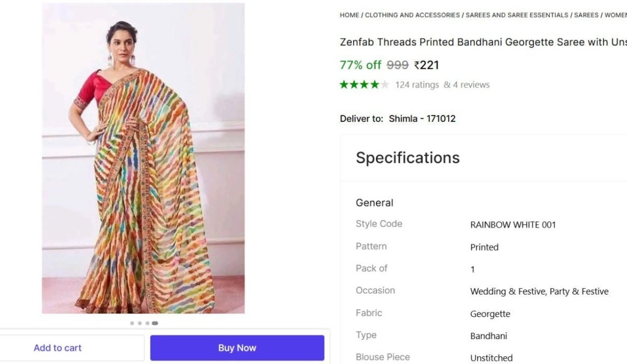Go to the second image carousel dot

[x=140, y=323]
